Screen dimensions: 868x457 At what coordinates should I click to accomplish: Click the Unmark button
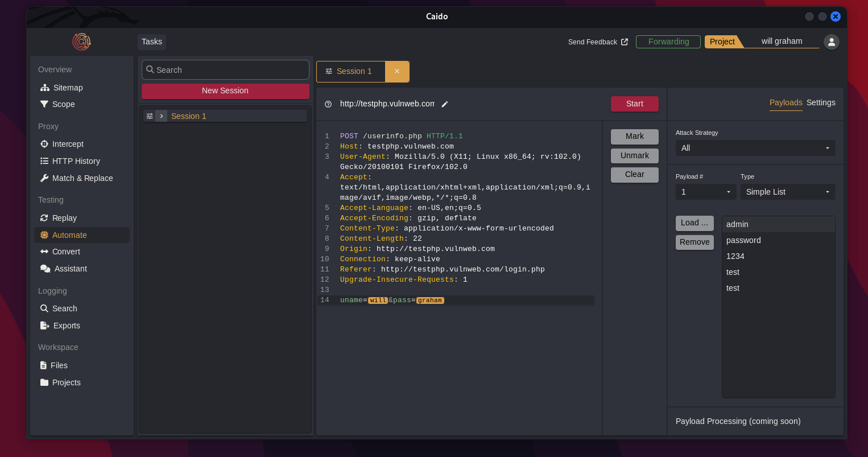click(635, 156)
